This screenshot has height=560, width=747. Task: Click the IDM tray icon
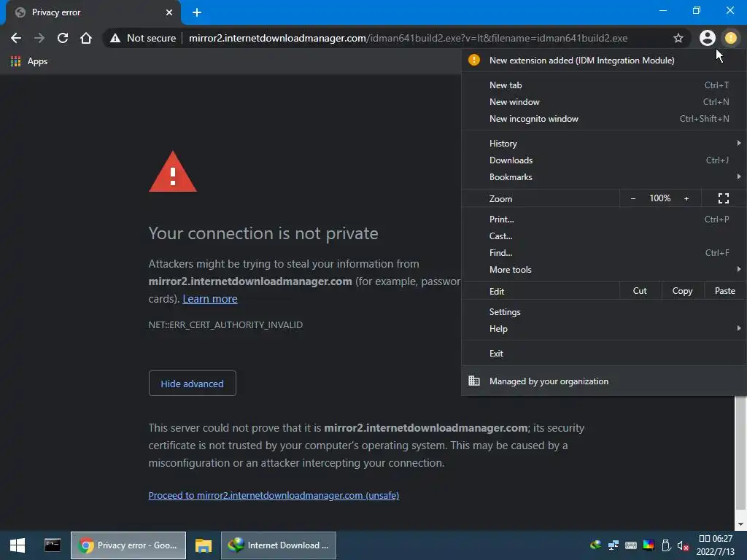tap(595, 545)
